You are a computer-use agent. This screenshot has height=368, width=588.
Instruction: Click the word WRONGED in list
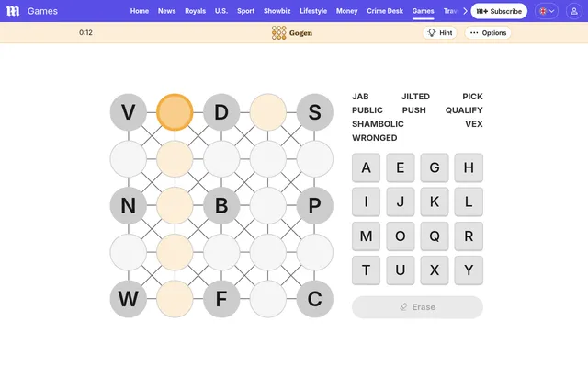374,138
